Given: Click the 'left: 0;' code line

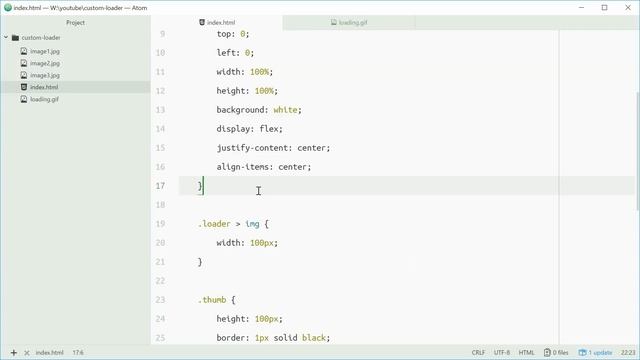Looking at the screenshot, I should tap(235, 53).
